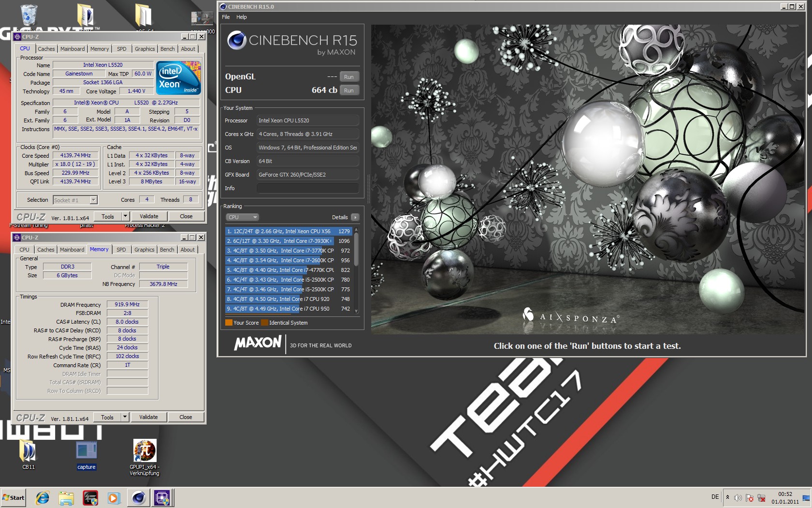Show hidden system tray icons
Image resolution: width=812 pixels, height=508 pixels.
tap(727, 497)
